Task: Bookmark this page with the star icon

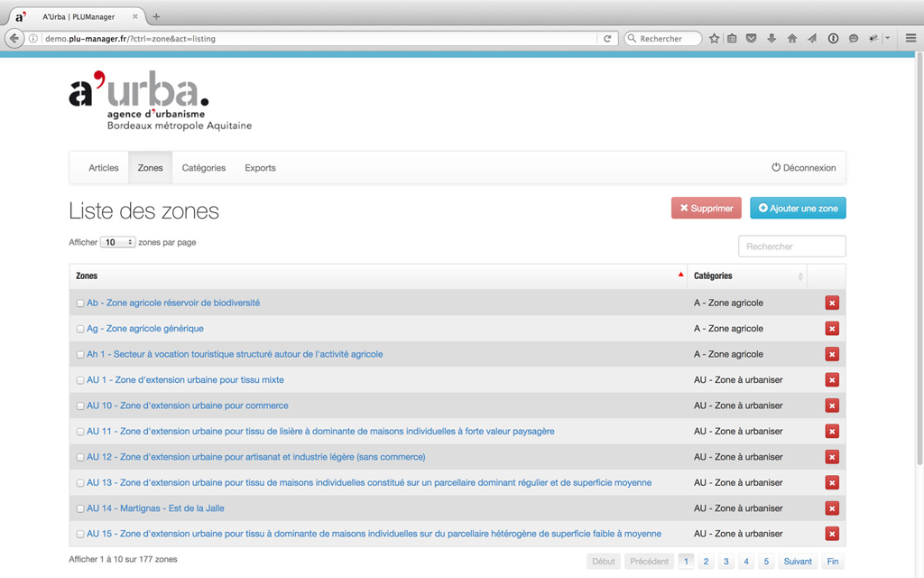Action: coord(715,38)
